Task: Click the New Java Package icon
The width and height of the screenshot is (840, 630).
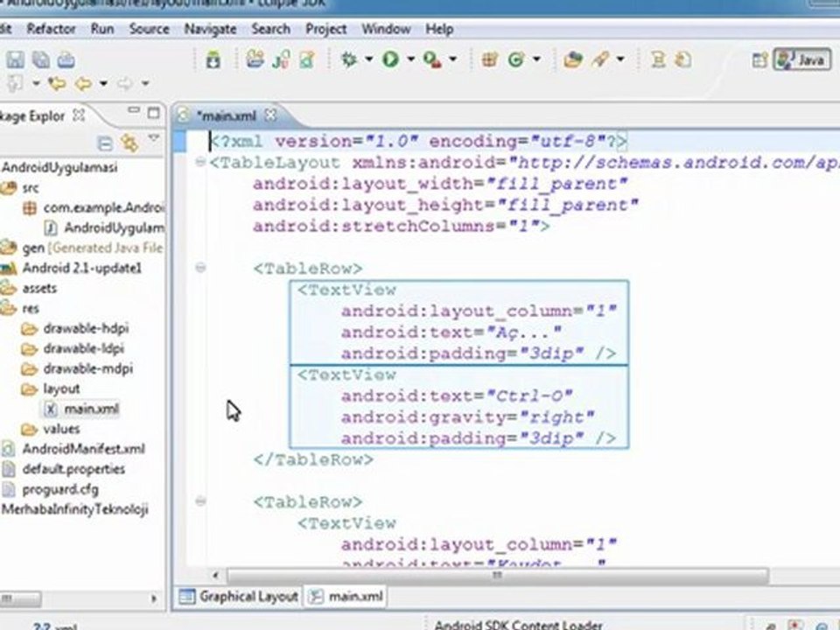Action: [489, 59]
